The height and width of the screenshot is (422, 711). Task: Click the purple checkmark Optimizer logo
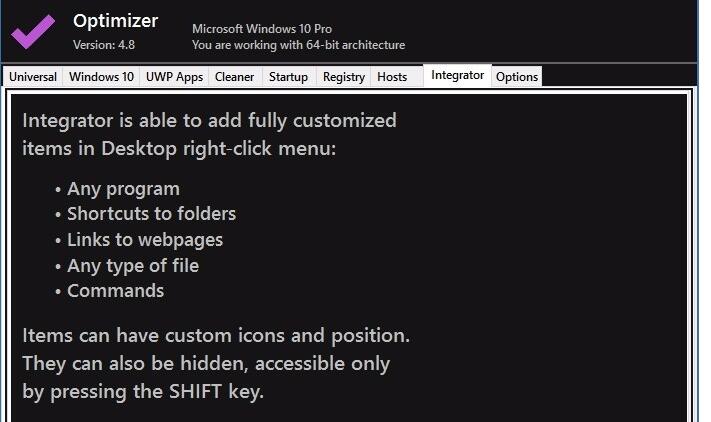(x=33, y=31)
